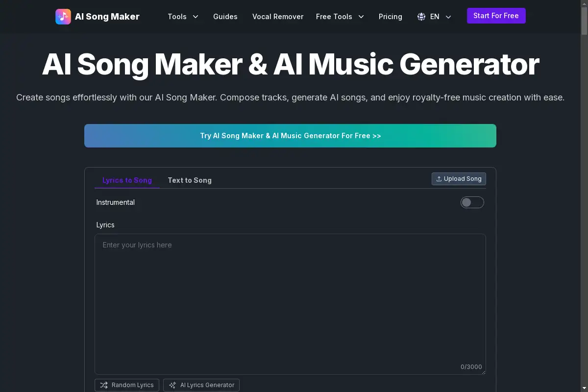Click the Try AI Song Maker For Free banner
This screenshot has height=392, width=588.
coord(290,136)
